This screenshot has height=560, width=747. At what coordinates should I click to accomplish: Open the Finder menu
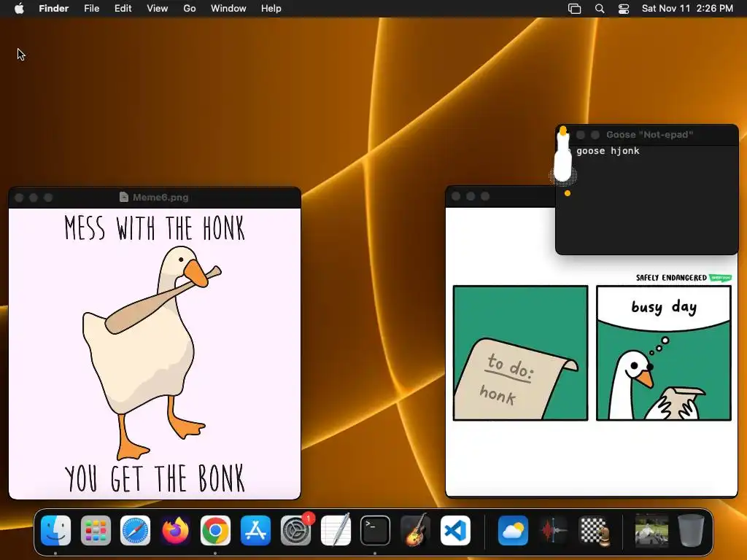pos(54,8)
